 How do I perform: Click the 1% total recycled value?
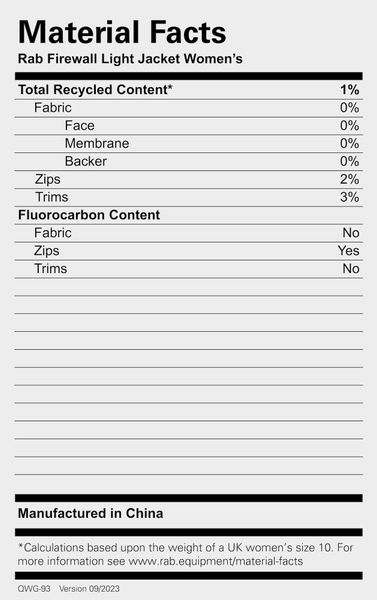349,90
